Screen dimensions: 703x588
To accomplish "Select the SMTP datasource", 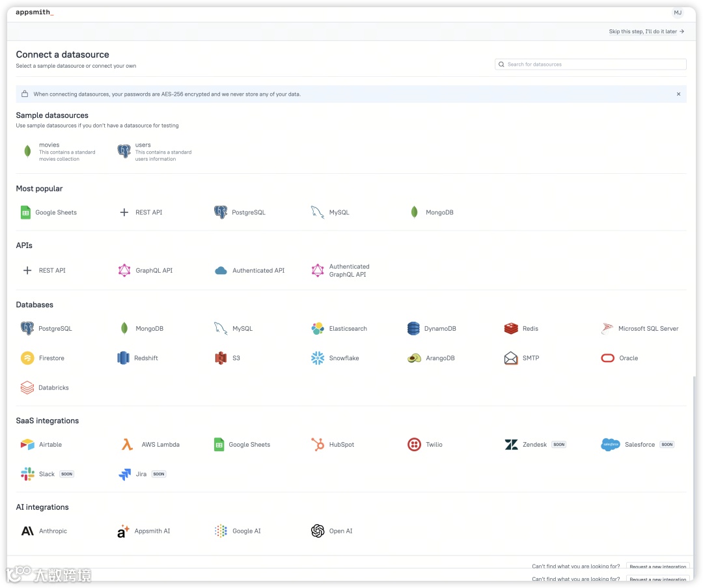I will tap(522, 358).
